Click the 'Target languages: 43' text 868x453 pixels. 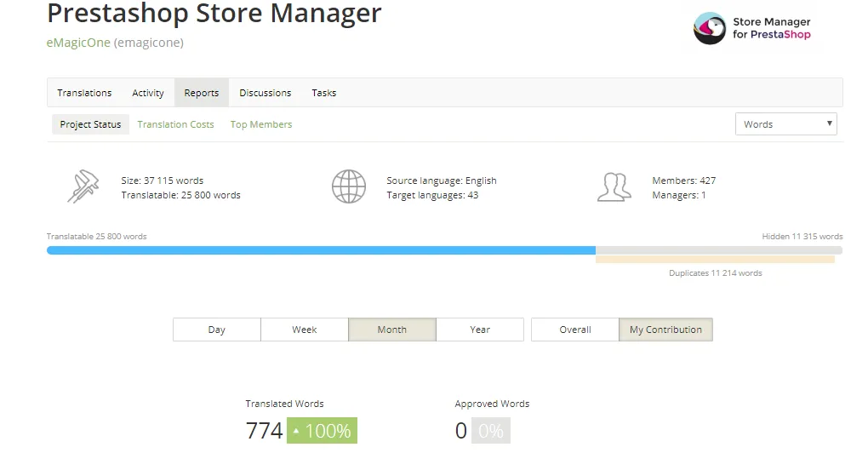(432, 195)
